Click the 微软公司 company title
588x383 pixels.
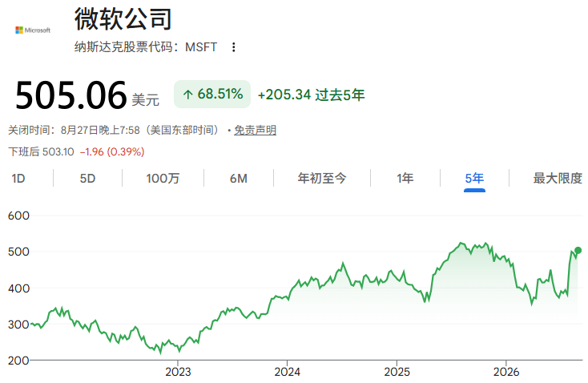click(x=123, y=18)
